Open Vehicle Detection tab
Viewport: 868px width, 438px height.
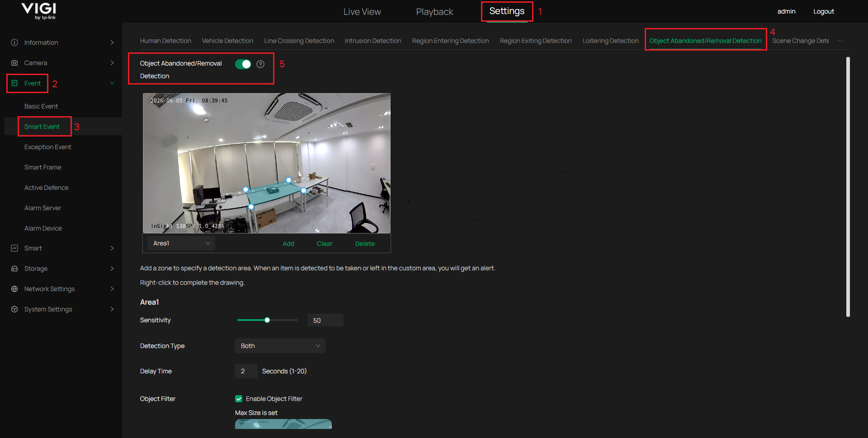tap(227, 41)
